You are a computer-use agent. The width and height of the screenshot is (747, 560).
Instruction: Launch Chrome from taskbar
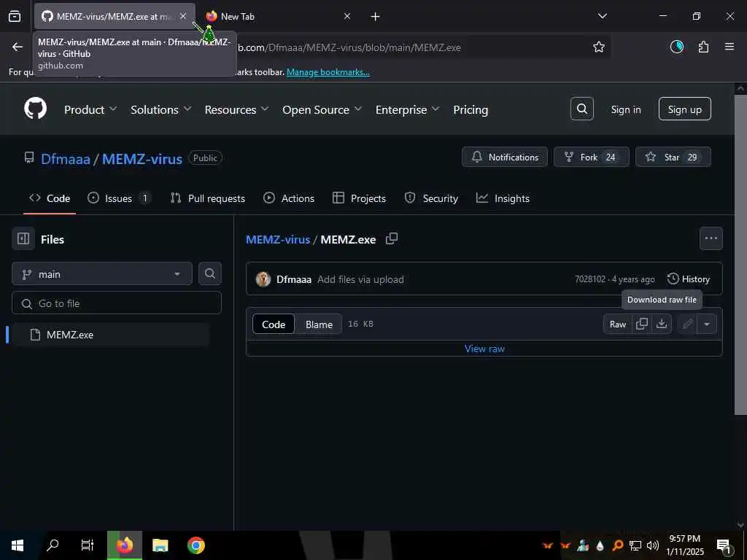click(196, 545)
